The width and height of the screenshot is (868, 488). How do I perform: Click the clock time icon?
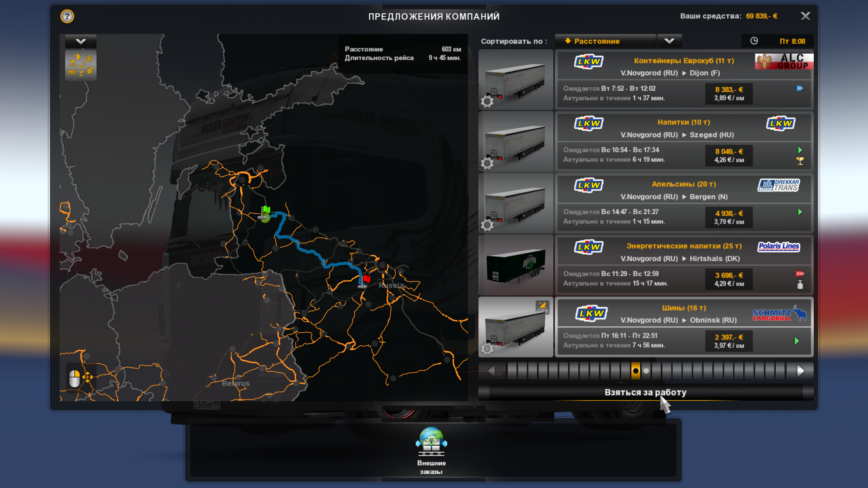click(x=754, y=41)
